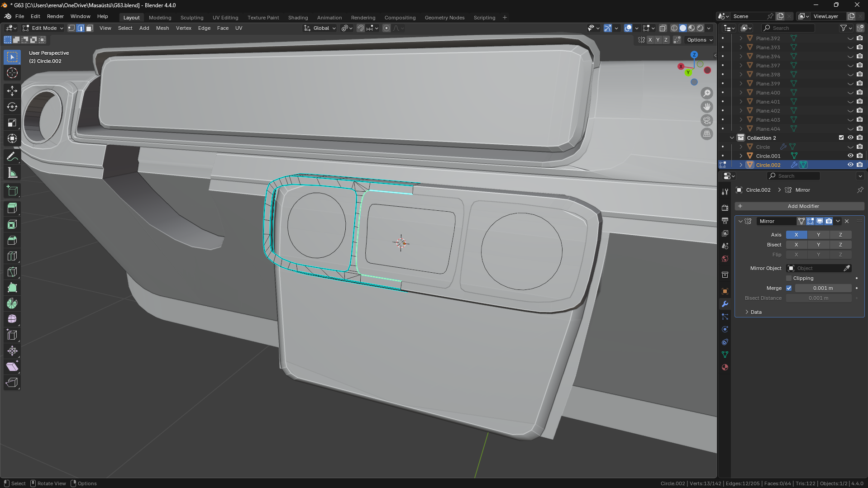
Task: Open the Global transform orientation dropdown
Action: click(x=320, y=28)
